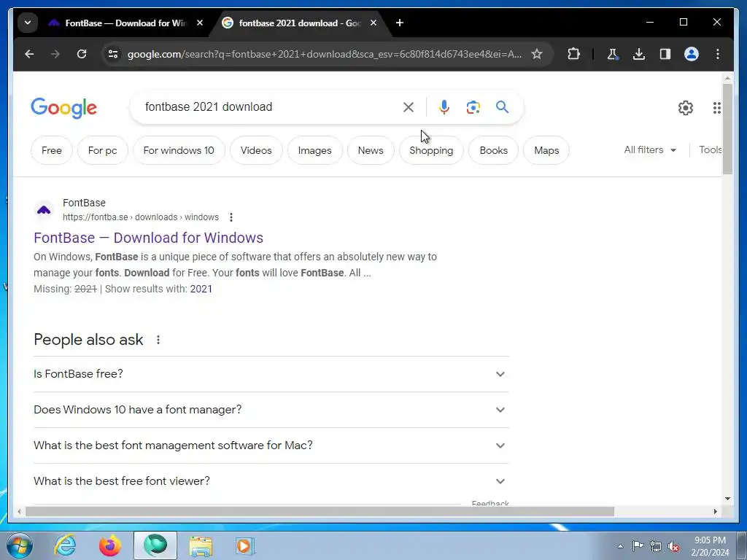Apply the For pc filter chip
The width and height of the screenshot is (747, 560).
coord(102,150)
